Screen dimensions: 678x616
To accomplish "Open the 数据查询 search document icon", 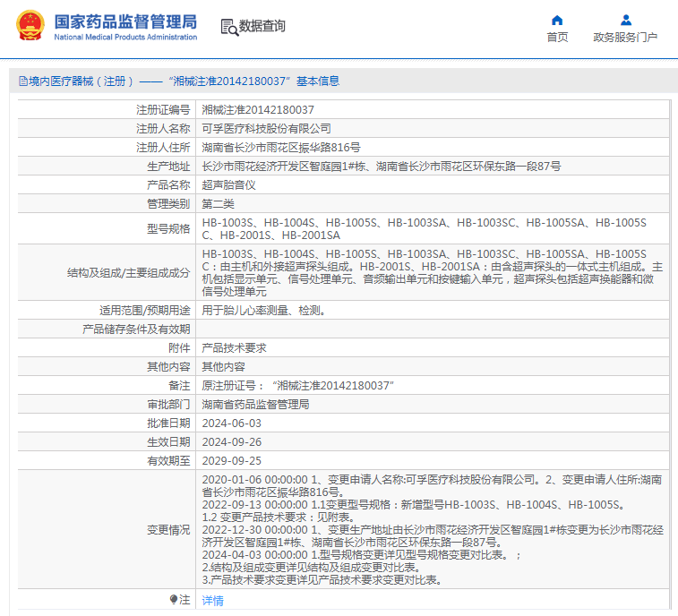I will coord(229,27).
